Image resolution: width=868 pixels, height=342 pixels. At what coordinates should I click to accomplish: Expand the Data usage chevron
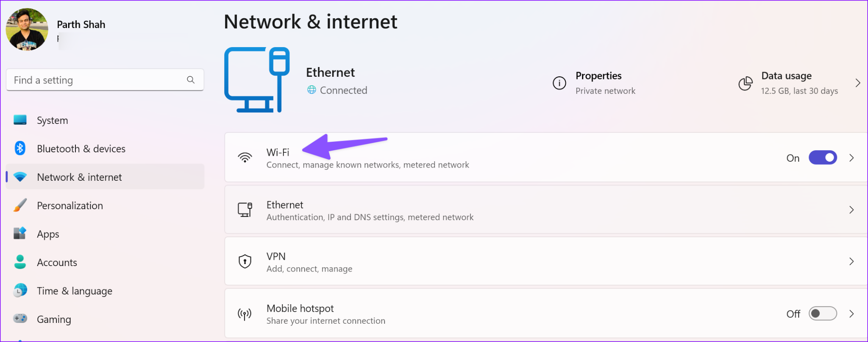coord(858,83)
